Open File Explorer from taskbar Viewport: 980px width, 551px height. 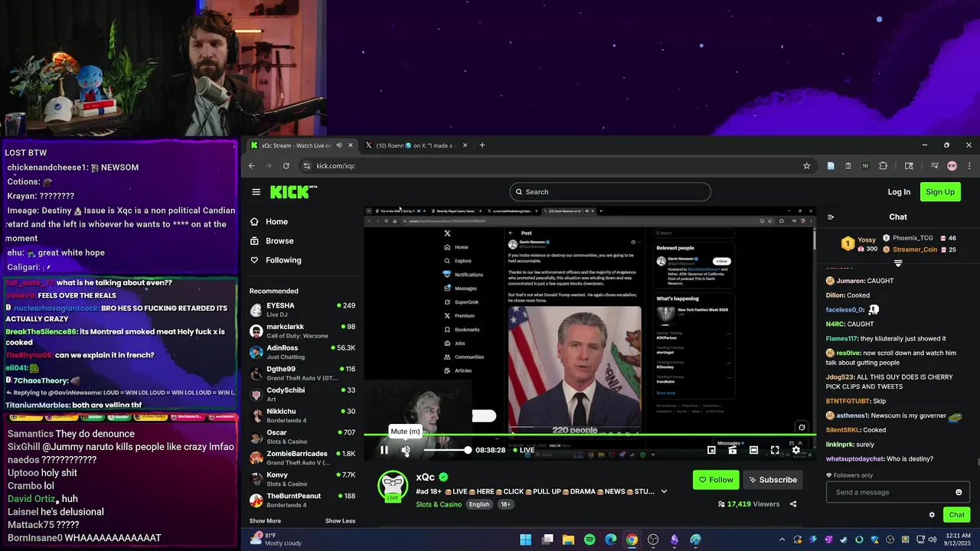click(568, 540)
